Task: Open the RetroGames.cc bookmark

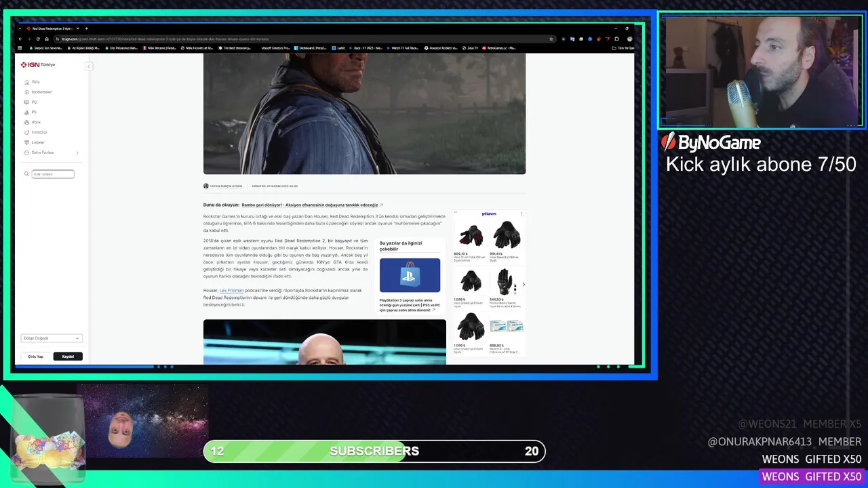Action: 499,48
